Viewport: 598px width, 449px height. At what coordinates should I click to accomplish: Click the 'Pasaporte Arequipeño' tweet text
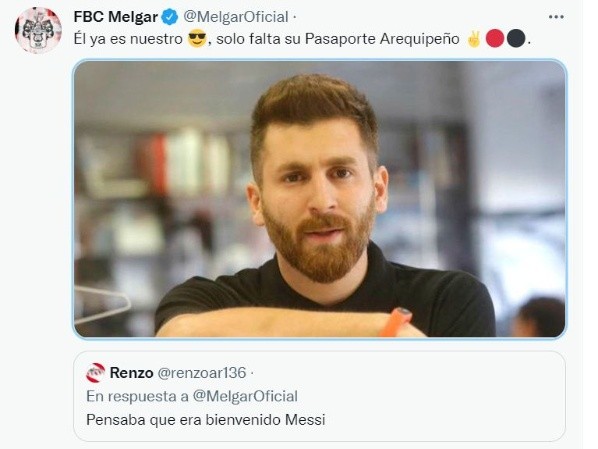pos(382,39)
